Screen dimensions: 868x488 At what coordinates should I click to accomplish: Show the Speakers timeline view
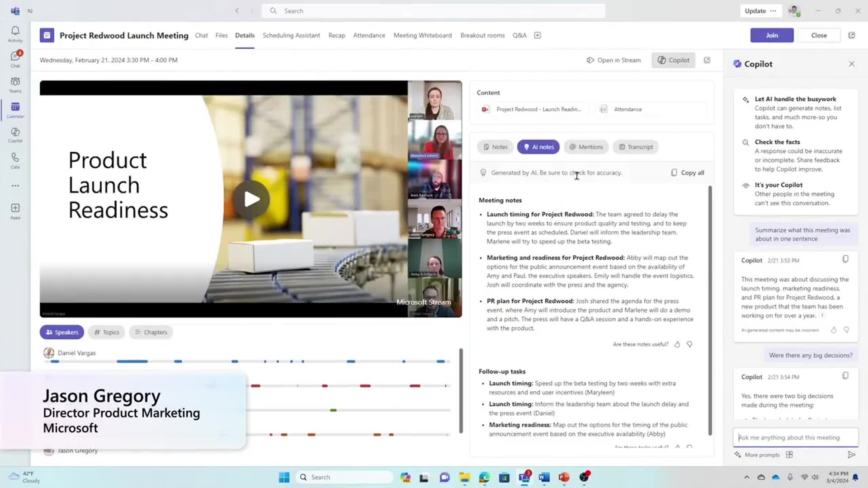(62, 332)
